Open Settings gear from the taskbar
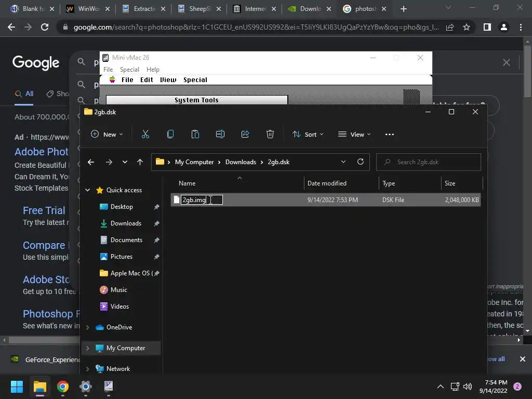 [86, 387]
